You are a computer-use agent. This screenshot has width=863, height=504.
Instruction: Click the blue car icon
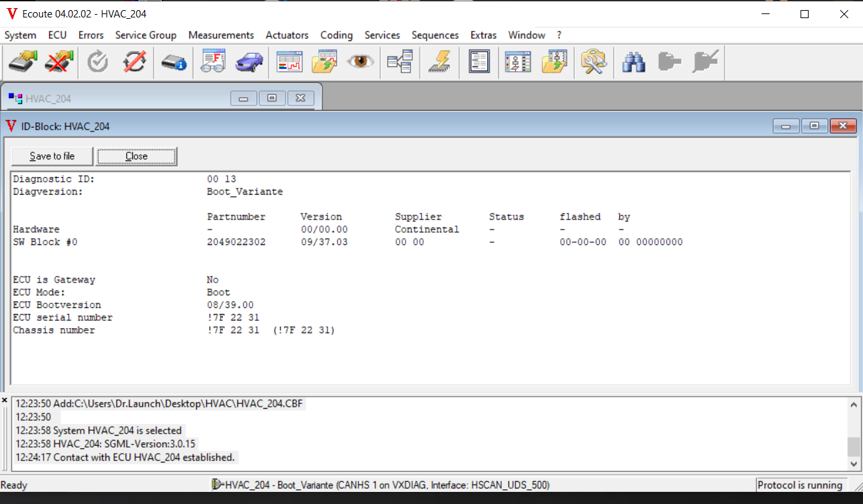[249, 62]
